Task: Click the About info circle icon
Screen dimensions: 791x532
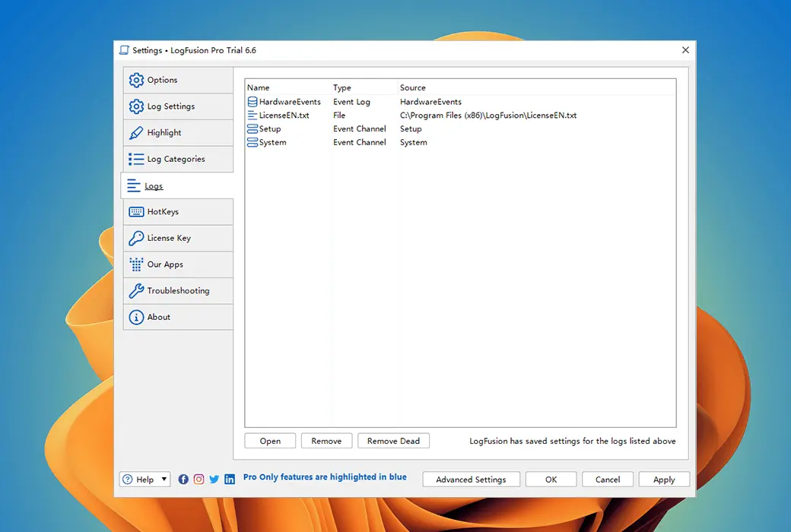Action: point(136,317)
